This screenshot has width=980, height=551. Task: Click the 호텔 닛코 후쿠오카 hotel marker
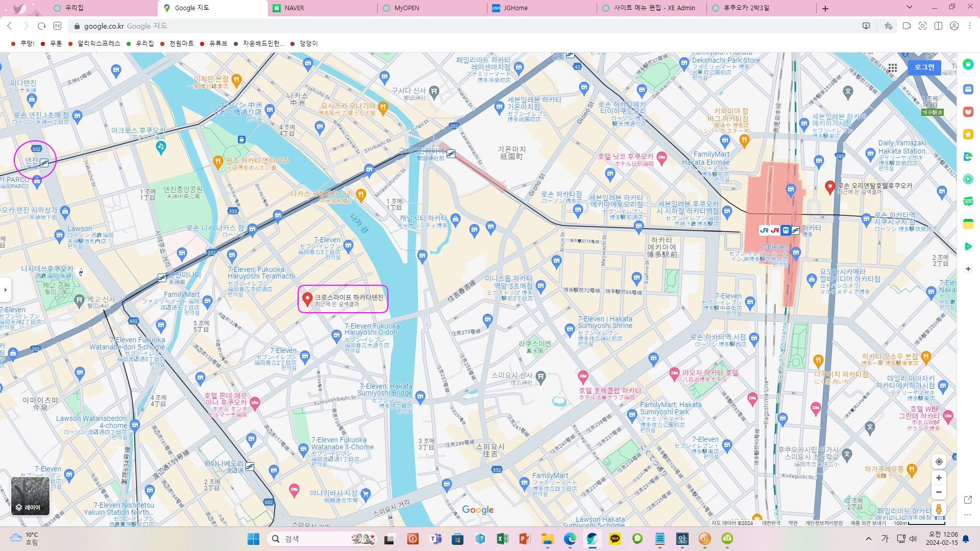662,158
